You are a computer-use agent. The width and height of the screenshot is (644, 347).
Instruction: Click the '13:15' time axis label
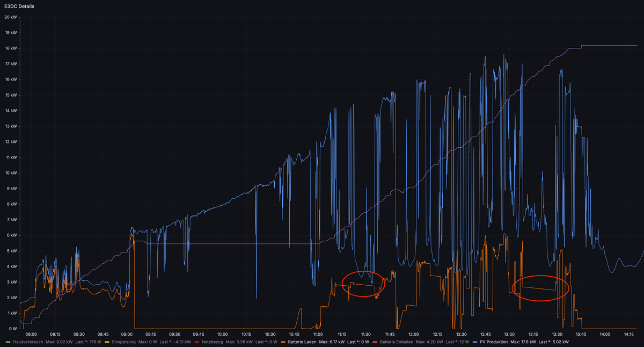[x=534, y=334]
